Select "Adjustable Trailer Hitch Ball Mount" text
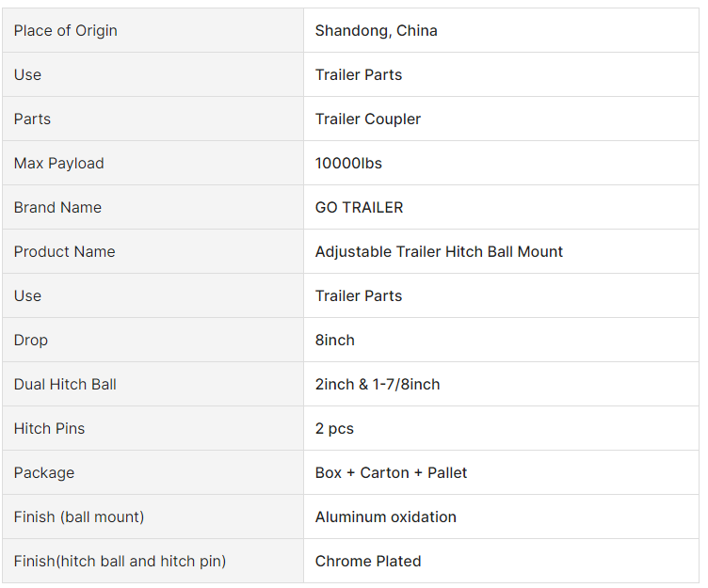The height and width of the screenshot is (588, 708). click(439, 251)
